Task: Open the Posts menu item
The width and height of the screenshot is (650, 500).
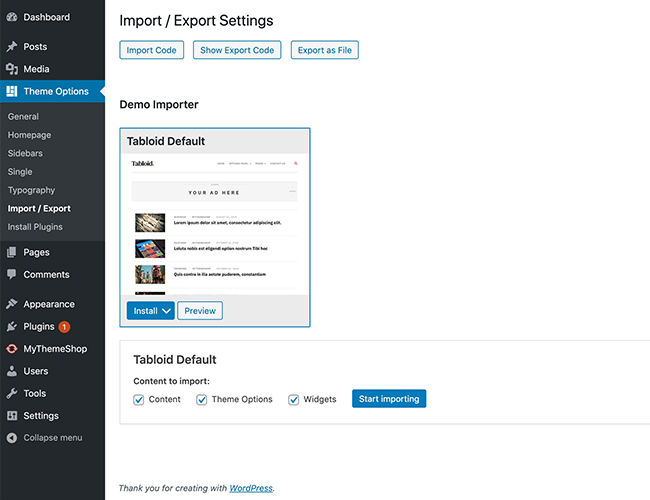Action: 53,46
